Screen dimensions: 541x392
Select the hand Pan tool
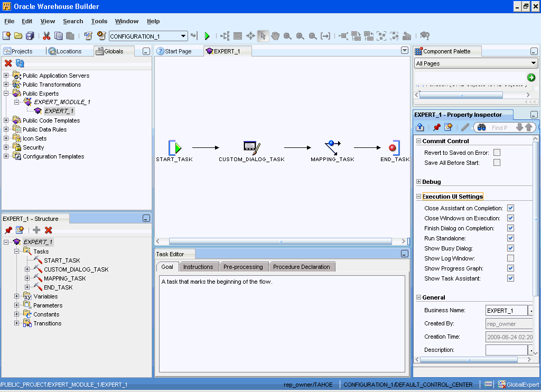(275, 36)
